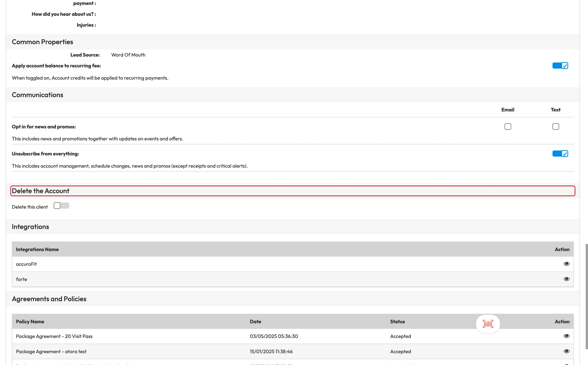Click the Agreements and Policies header

point(49,299)
